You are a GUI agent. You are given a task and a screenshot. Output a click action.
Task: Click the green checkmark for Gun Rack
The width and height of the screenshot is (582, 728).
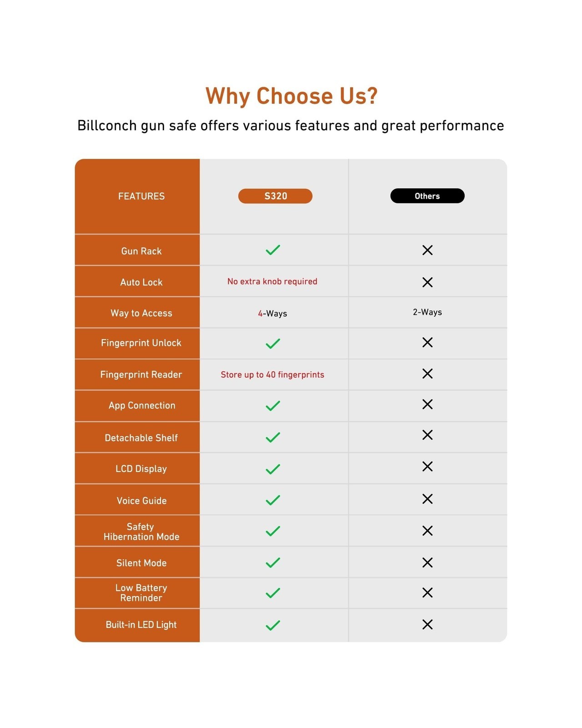[273, 250]
